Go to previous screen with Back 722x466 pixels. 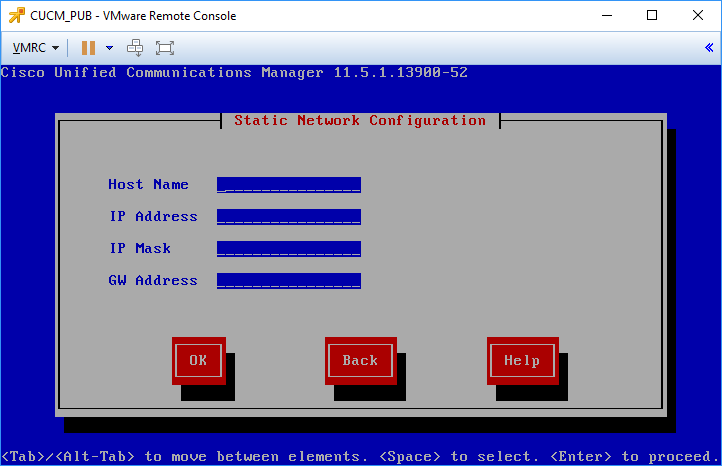361,361
